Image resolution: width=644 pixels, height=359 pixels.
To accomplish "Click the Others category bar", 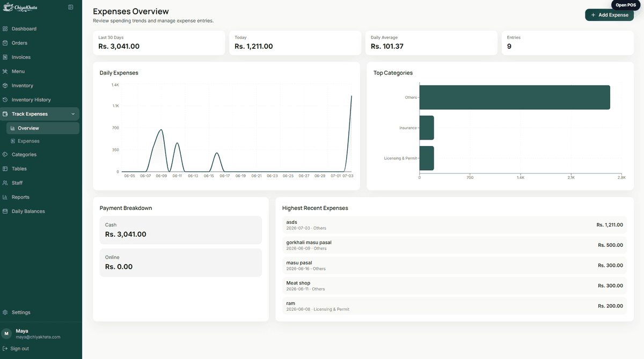I will 515,97.
